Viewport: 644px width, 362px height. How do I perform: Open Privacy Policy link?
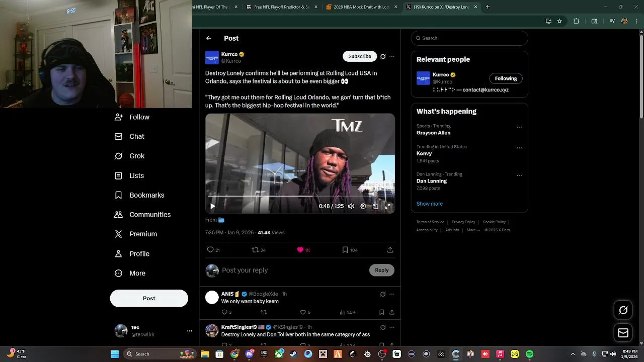click(x=463, y=222)
